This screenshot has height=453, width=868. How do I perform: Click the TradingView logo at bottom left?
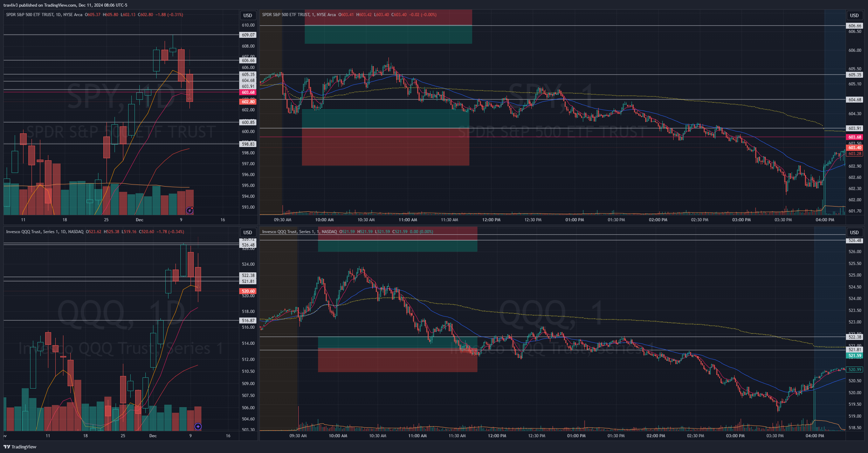tap(20, 447)
